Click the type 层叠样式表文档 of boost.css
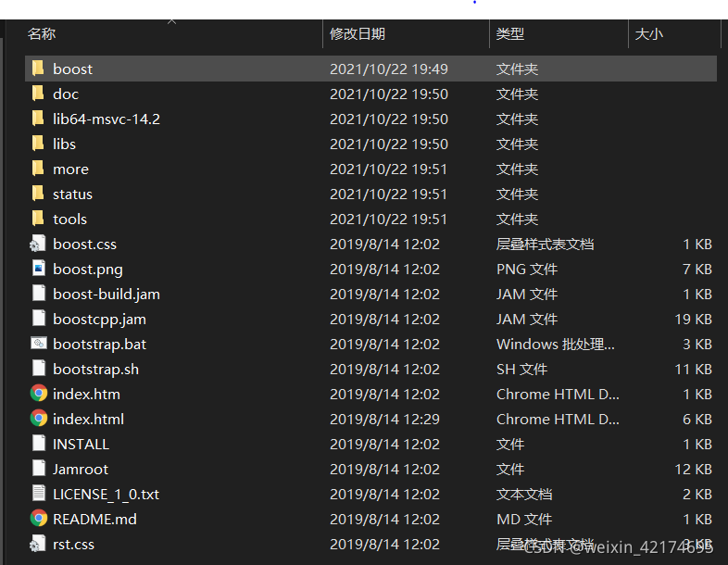The image size is (728, 565). (545, 245)
